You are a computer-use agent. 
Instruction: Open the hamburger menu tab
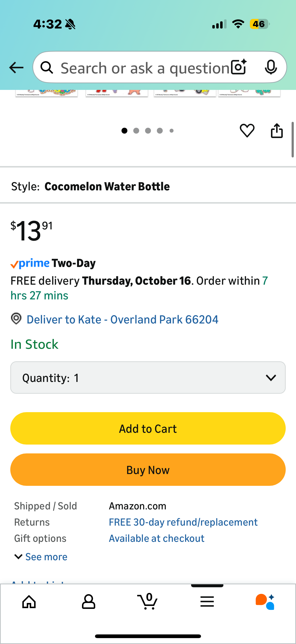pyautogui.click(x=207, y=602)
